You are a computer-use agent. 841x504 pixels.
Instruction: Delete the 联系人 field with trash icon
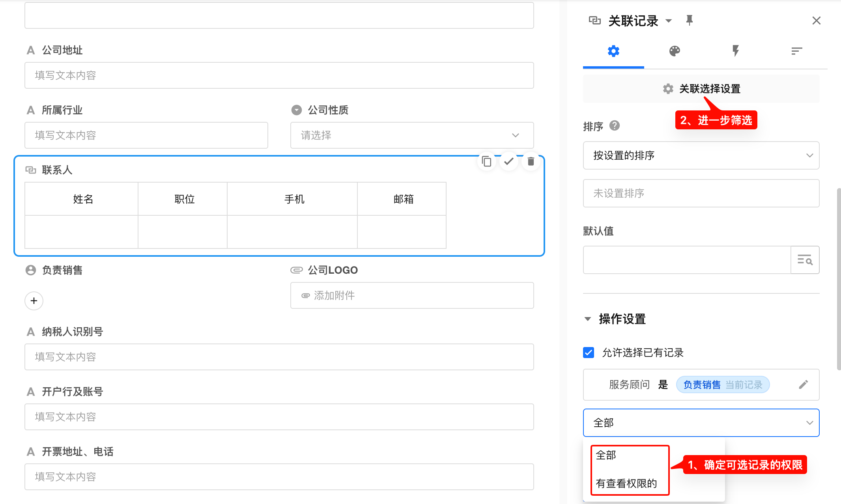pos(531,161)
